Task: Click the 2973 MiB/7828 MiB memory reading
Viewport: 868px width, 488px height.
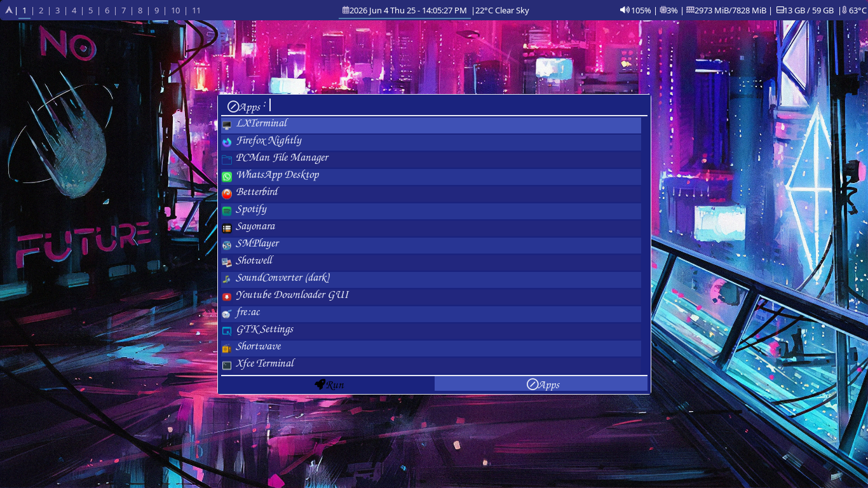Action: (731, 10)
